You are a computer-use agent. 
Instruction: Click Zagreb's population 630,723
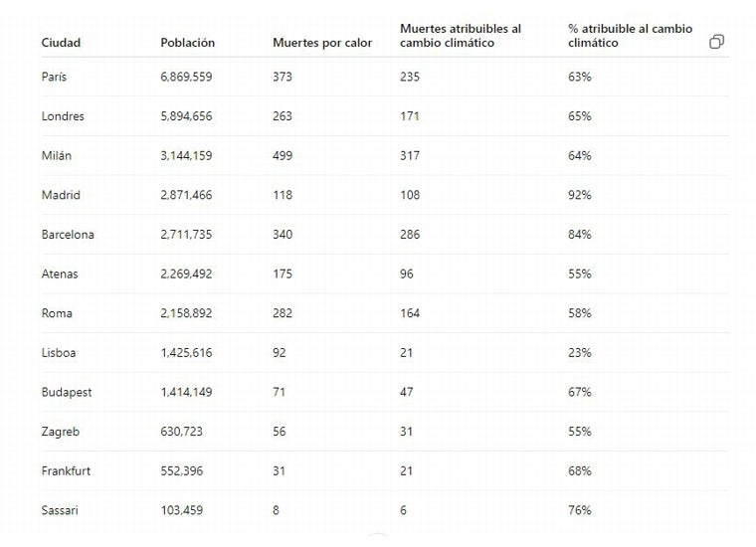pos(181,432)
